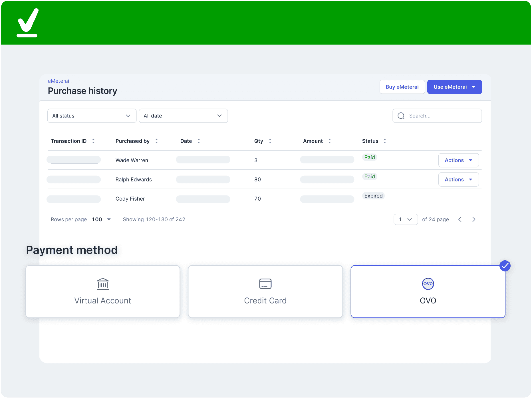Screen dimensions: 532x398
Task: Sort by Purchased by column arrows
Action: click(156, 141)
